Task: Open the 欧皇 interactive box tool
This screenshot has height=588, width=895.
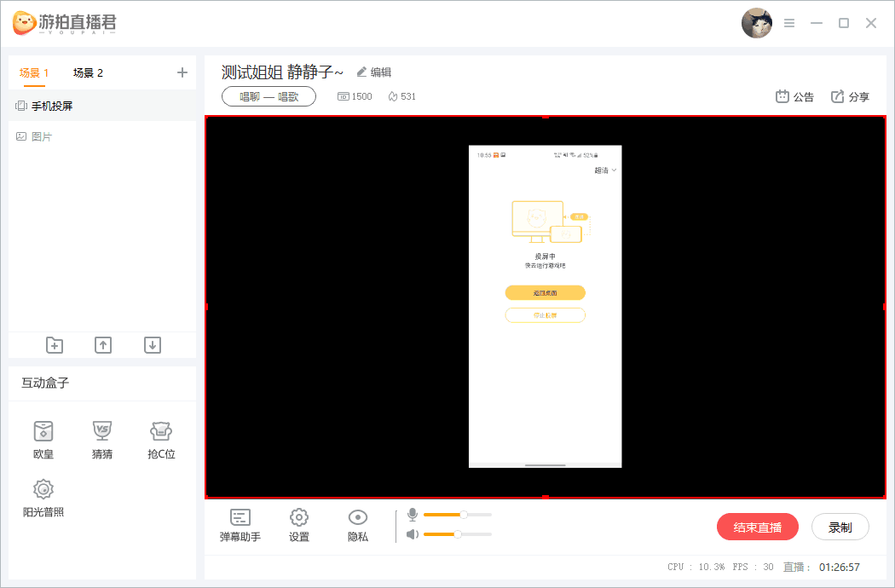Action: [43, 440]
